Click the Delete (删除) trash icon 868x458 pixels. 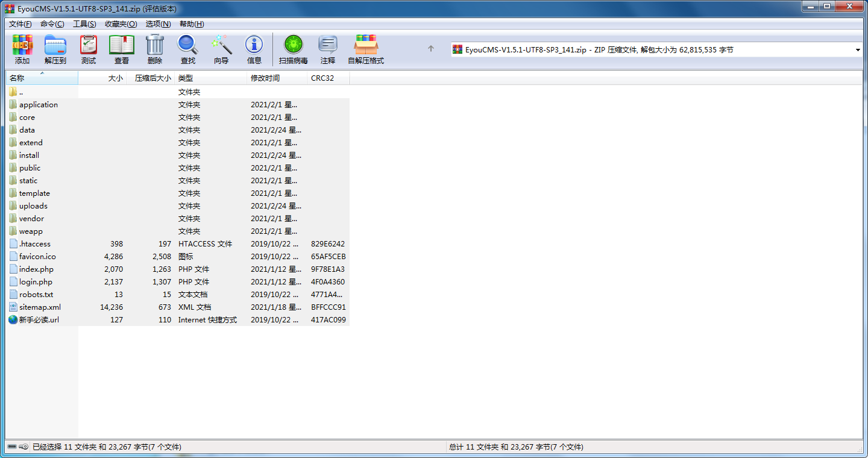point(155,49)
